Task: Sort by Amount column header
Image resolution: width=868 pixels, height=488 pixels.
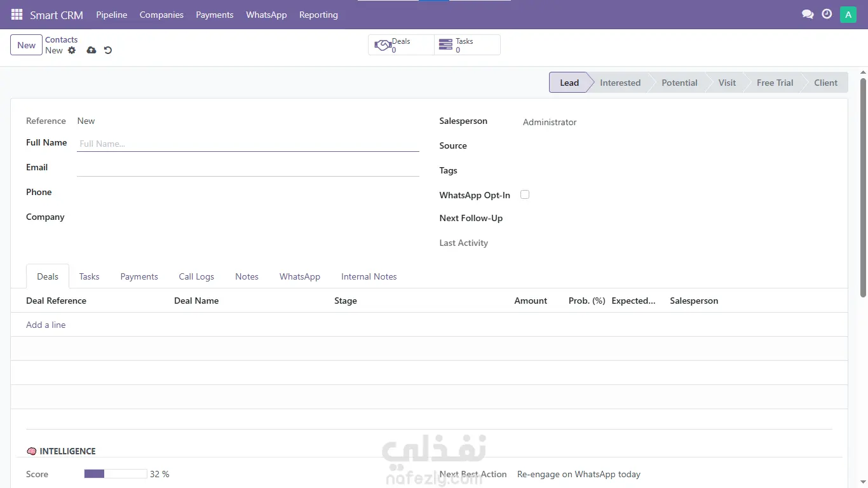Action: [x=531, y=301]
